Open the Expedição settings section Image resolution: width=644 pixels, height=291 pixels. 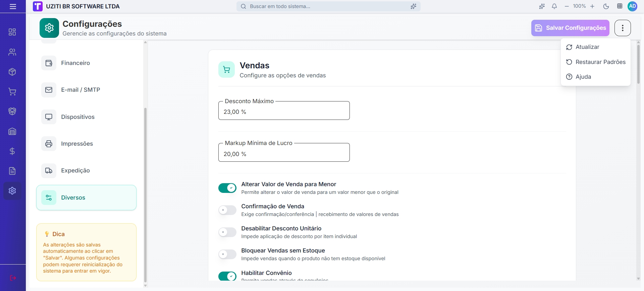click(x=86, y=170)
